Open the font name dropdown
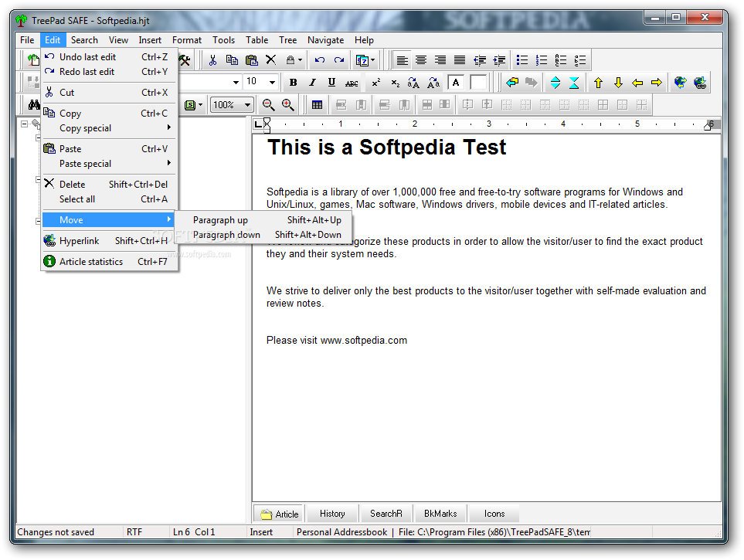 [236, 83]
